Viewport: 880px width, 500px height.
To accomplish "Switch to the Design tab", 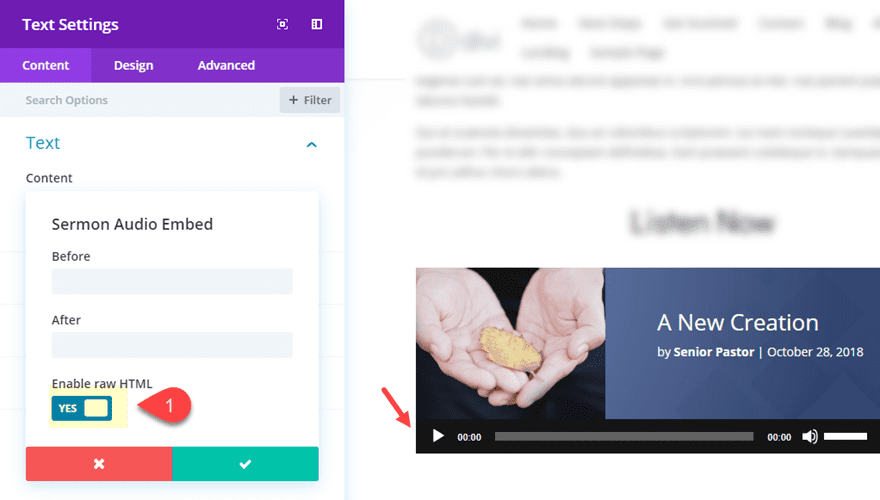I will coord(134,65).
